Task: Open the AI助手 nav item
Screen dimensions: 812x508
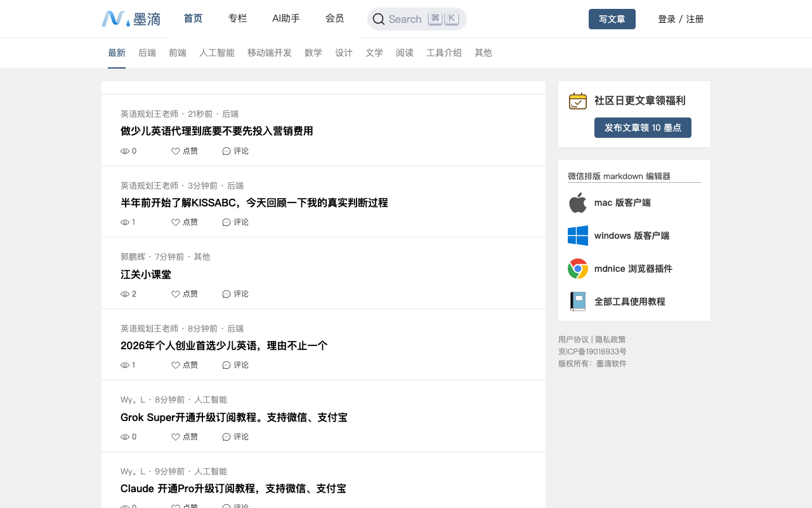Action: (286, 18)
